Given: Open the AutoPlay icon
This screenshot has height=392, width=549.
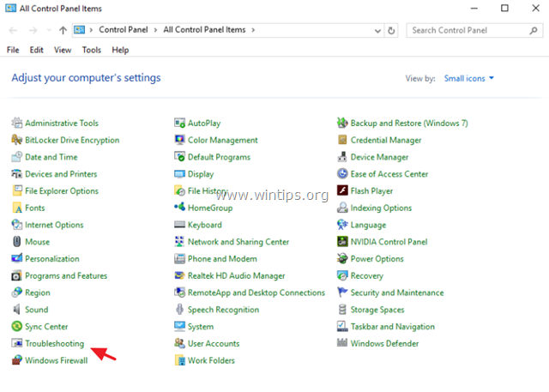Looking at the screenshot, I should click(179, 123).
